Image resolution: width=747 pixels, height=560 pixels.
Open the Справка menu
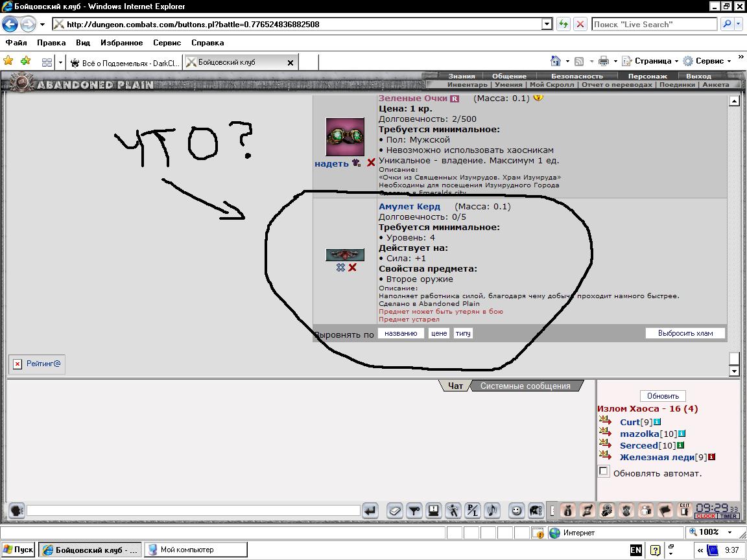coord(207,43)
